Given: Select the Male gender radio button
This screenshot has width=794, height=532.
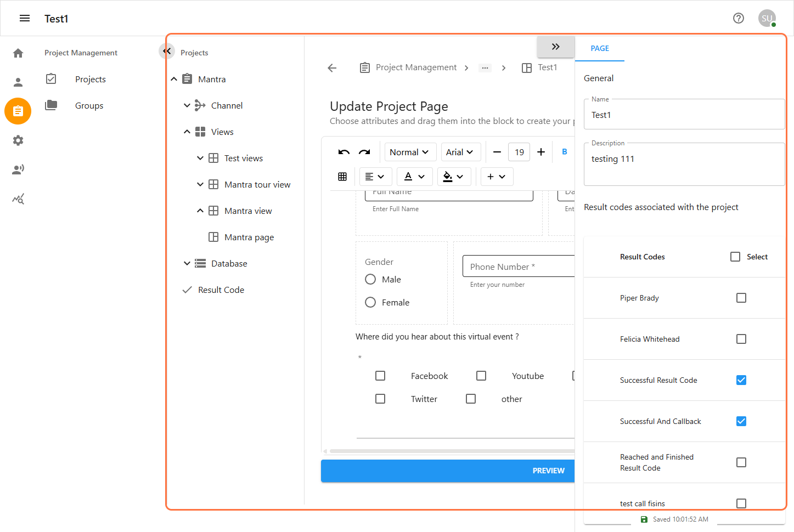Looking at the screenshot, I should [x=370, y=280].
